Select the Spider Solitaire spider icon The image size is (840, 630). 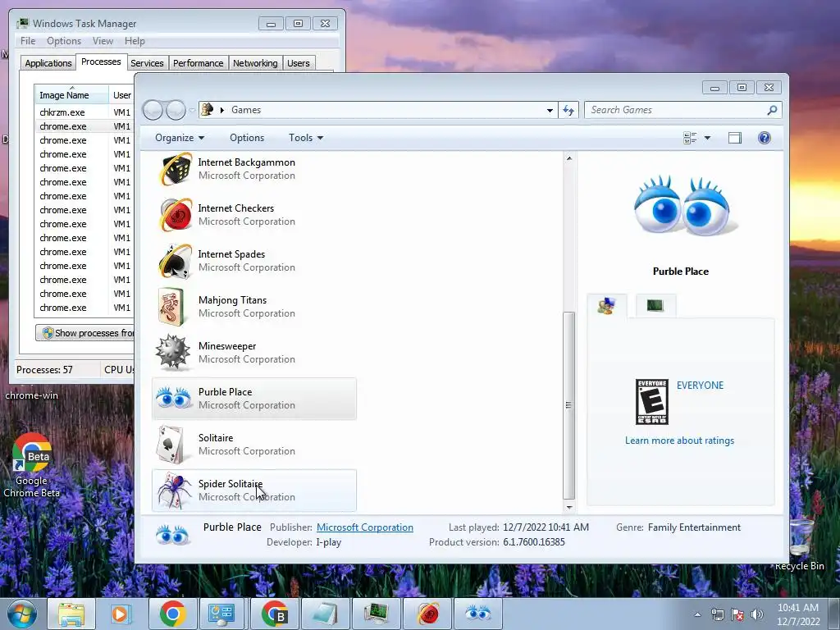pos(174,491)
